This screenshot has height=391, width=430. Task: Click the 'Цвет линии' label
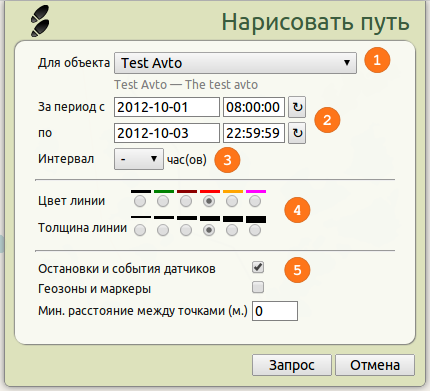tap(72, 201)
